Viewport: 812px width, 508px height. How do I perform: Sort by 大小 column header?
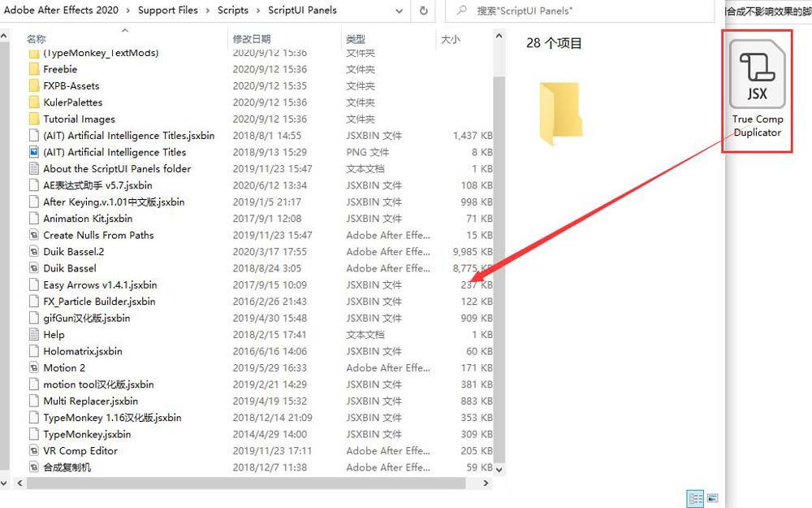(x=451, y=39)
